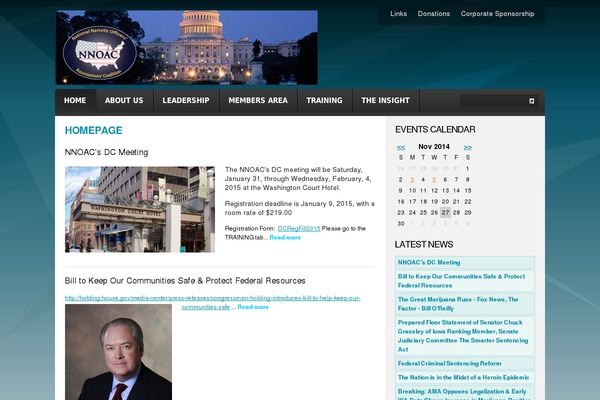
Task: Click Read more under DC Meeting article
Action: 285,238
